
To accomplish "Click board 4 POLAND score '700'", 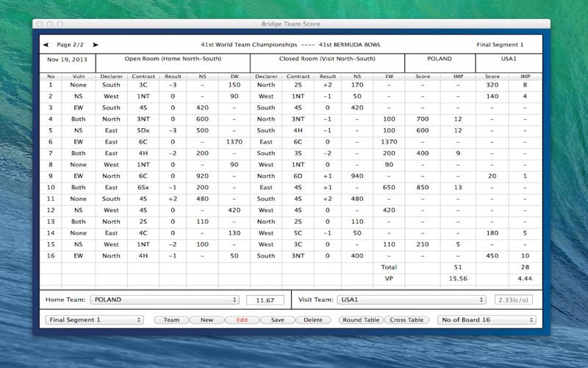I will (423, 119).
